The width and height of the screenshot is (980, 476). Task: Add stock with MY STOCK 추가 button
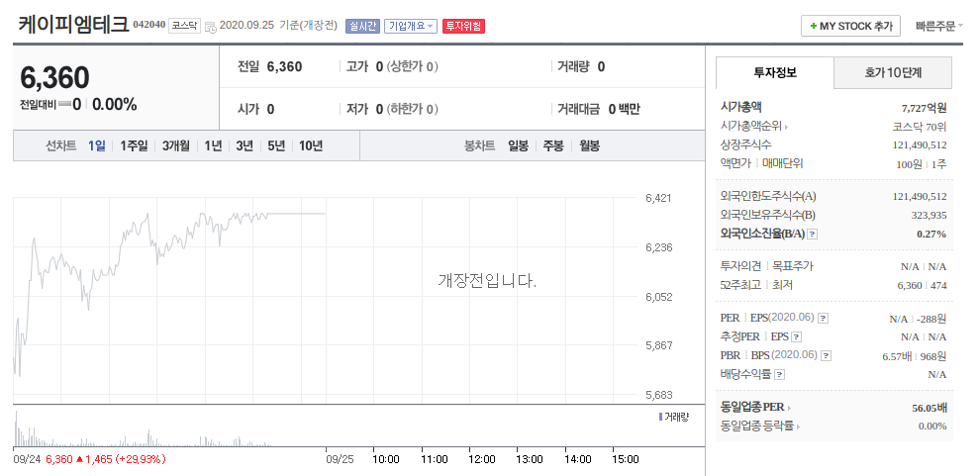pos(850,27)
